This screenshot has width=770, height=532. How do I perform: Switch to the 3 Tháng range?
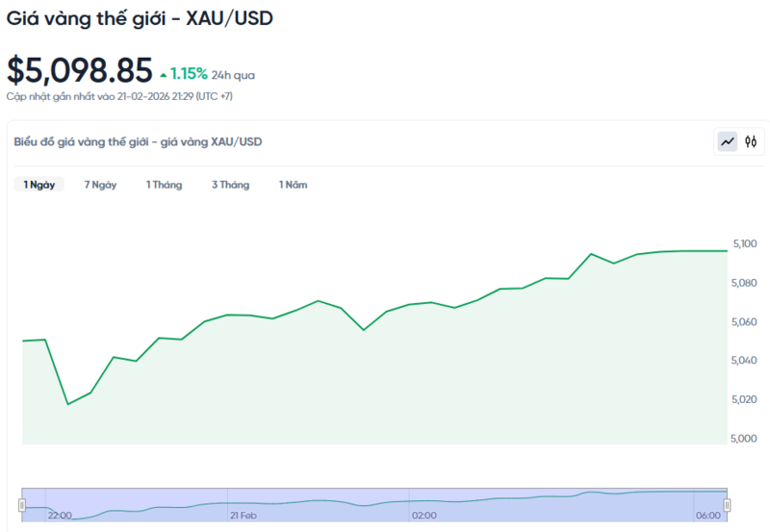[230, 185]
